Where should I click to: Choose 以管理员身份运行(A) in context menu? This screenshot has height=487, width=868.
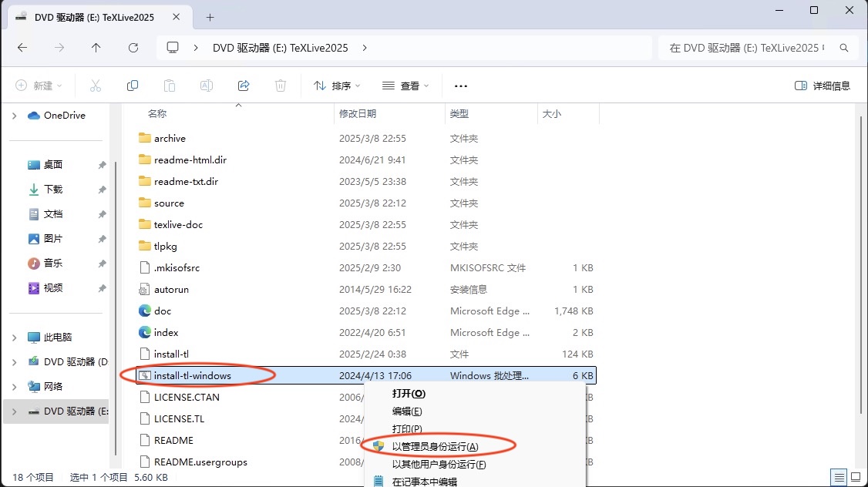coord(435,447)
